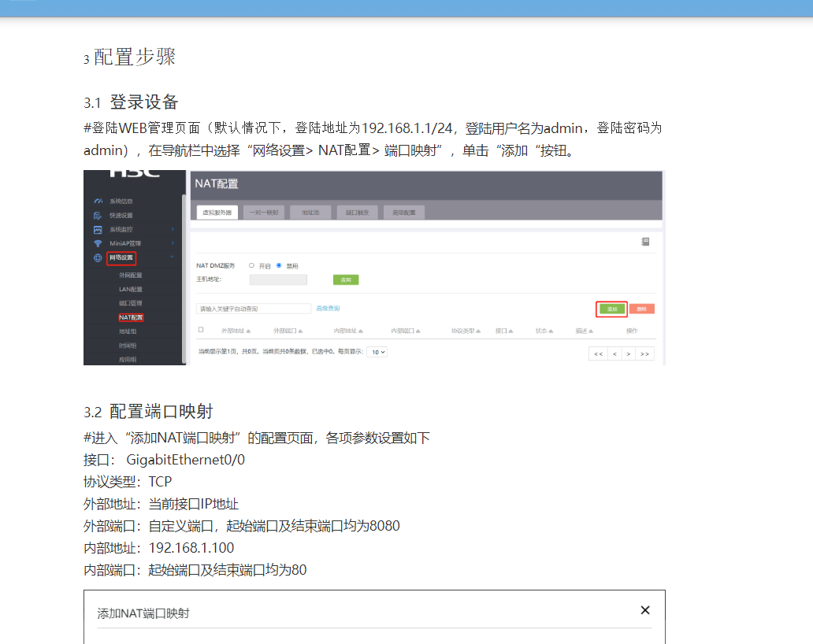This screenshot has height=644, width=813.
Task: Expand the MiniAP管理 chevron
Action: pyautogui.click(x=173, y=243)
